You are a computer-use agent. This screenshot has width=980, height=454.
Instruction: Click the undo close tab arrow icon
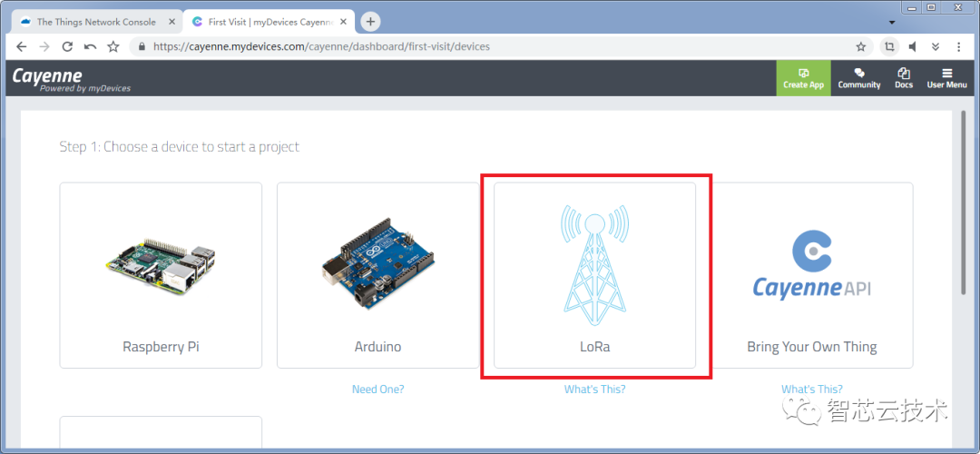(x=90, y=47)
